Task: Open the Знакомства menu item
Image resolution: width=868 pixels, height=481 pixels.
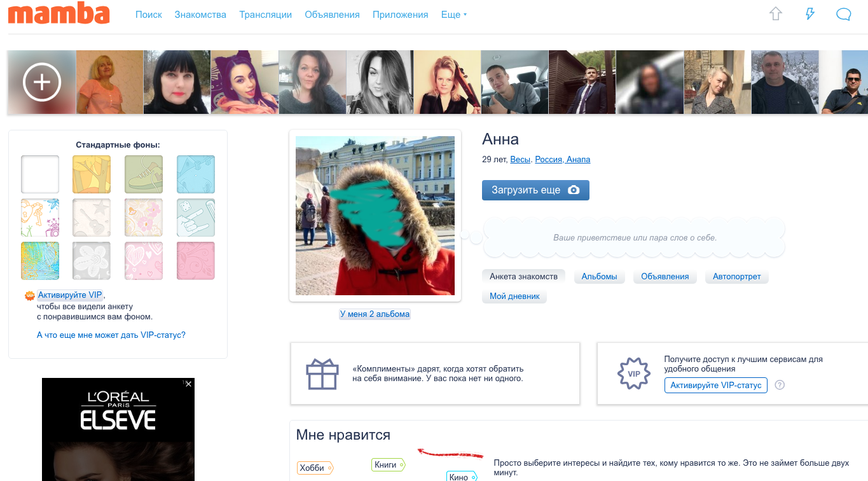Action: (200, 15)
